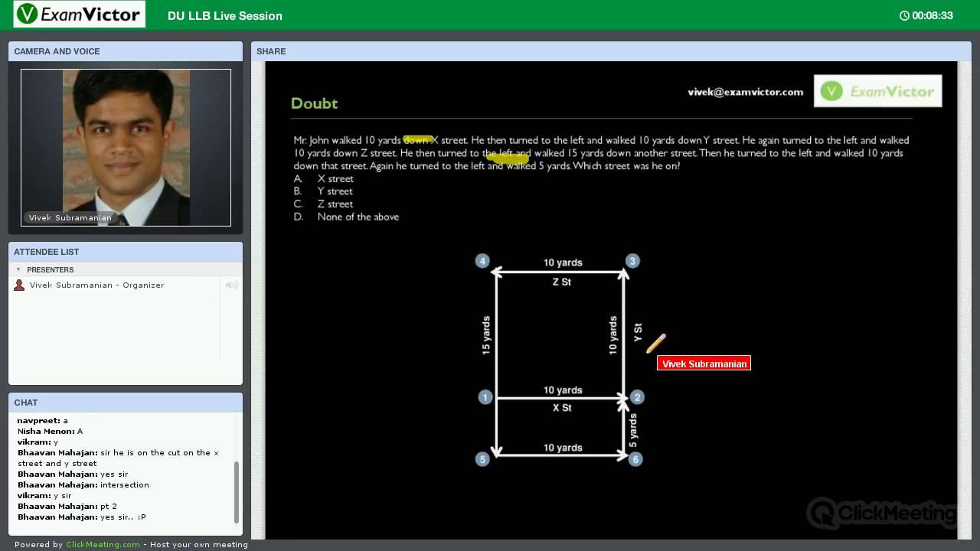Click the '5 yards' label in diagram
Screen dimensions: 980x551
tap(632, 430)
